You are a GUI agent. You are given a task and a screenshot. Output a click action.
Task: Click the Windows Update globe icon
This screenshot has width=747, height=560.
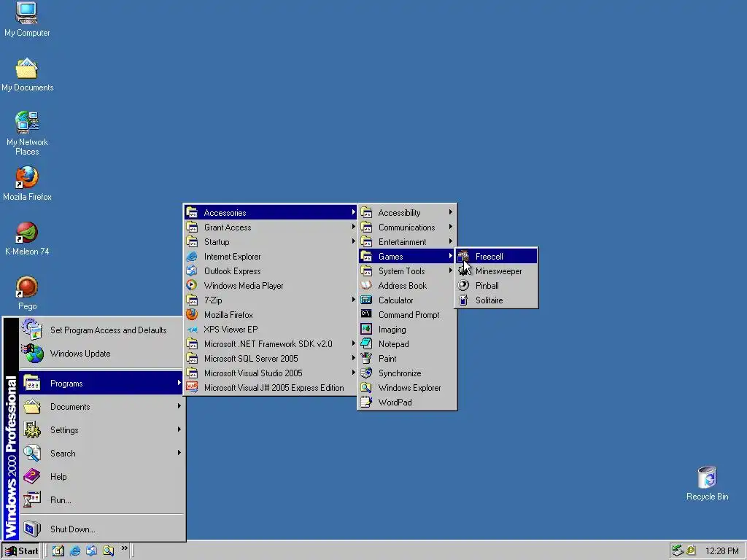pyautogui.click(x=32, y=354)
